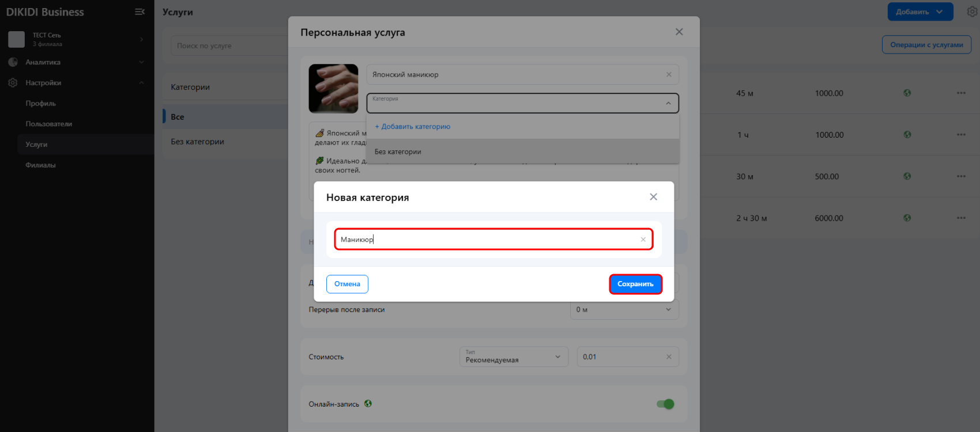
Task: Click the Analytics pie chart icon
Action: click(x=13, y=62)
